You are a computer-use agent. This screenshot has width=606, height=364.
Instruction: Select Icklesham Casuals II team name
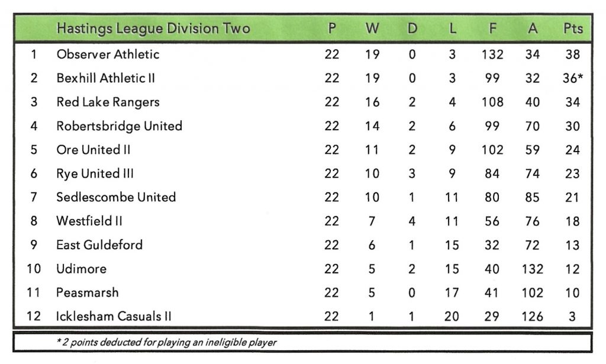tap(114, 316)
